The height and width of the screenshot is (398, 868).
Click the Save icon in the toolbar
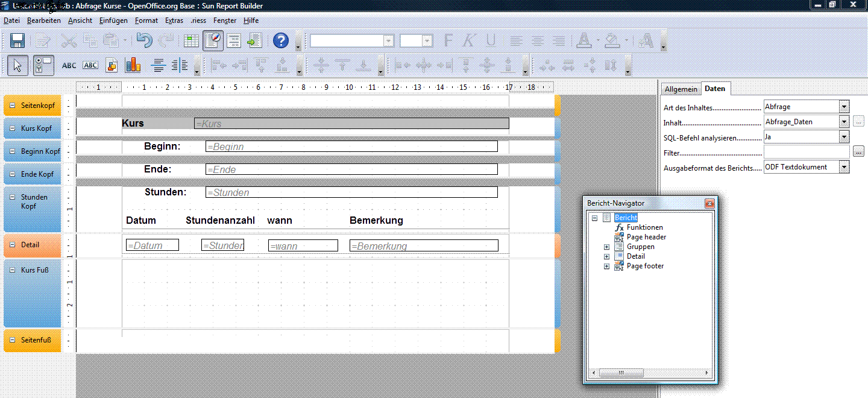[x=17, y=41]
